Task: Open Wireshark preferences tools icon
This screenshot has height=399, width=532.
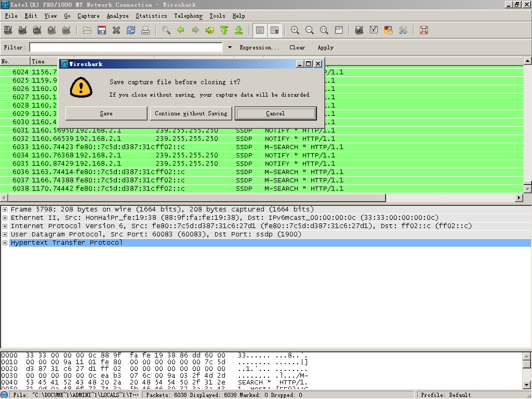Action: (403, 30)
